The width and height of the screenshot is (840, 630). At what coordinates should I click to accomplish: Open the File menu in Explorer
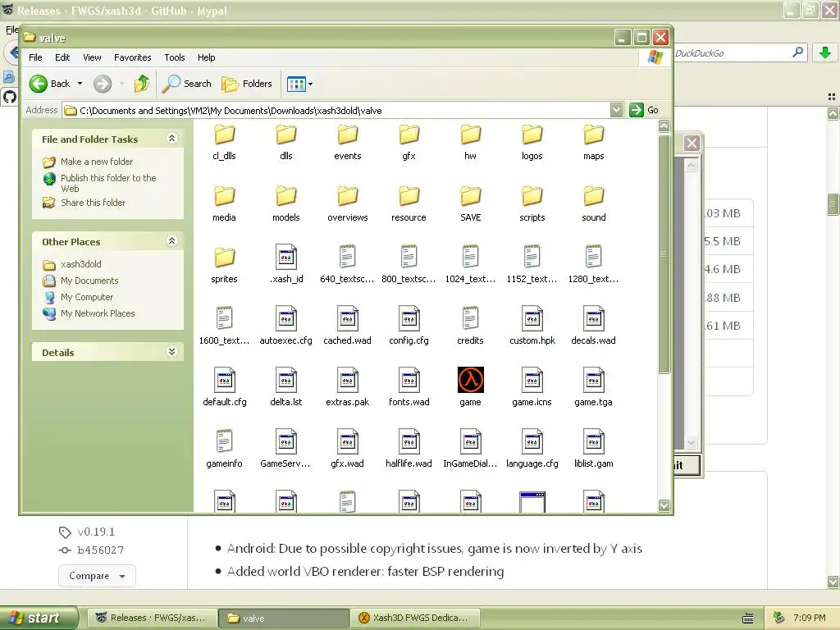[35, 57]
